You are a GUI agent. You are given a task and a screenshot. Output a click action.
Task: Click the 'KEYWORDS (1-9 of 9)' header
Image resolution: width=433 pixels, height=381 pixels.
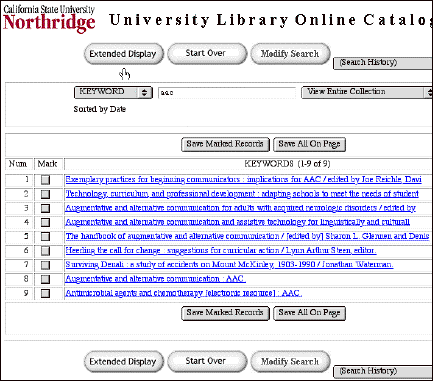(x=287, y=164)
